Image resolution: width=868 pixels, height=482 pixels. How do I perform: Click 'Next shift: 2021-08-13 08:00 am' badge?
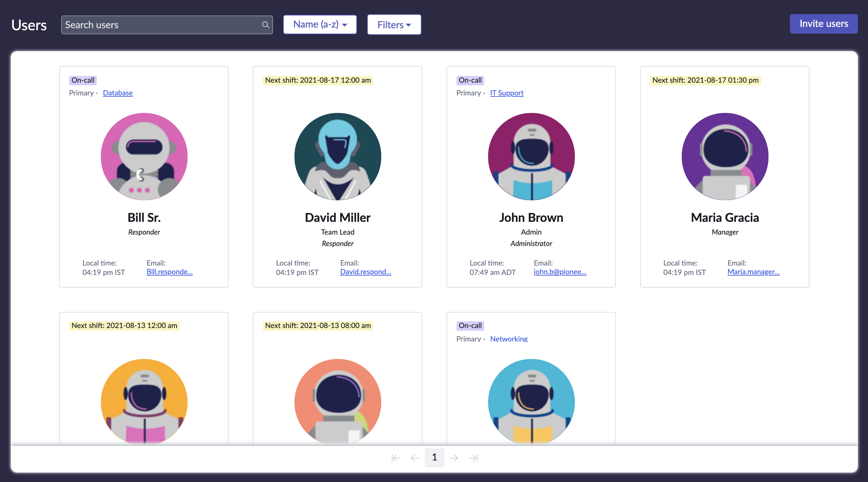tap(318, 326)
